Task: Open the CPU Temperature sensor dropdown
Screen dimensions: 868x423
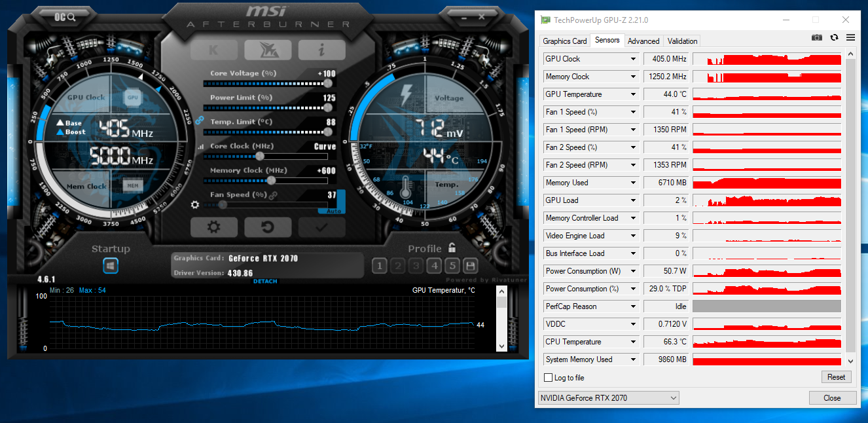Action: click(633, 342)
